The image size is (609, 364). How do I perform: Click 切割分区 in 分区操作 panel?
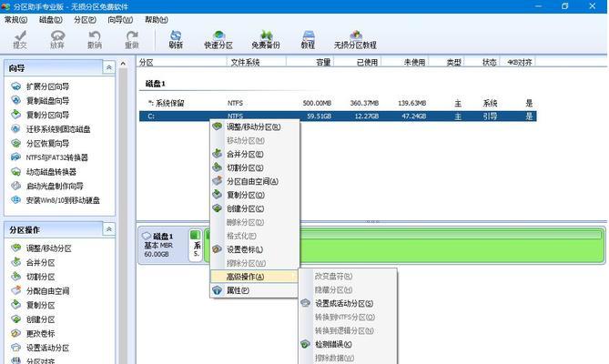click(x=33, y=277)
